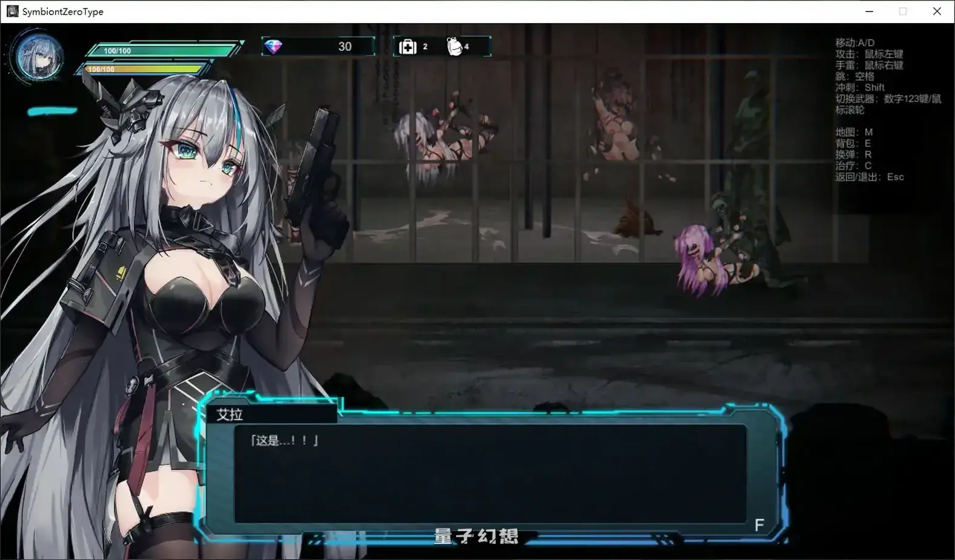Screen dimensions: 955x560
Task: Click the hint text 地图:M
Action: point(854,132)
